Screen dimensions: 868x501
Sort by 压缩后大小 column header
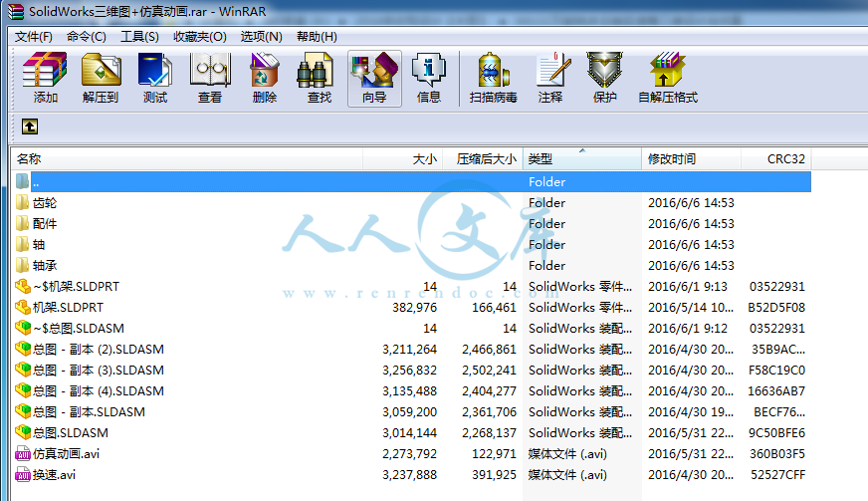(483, 159)
